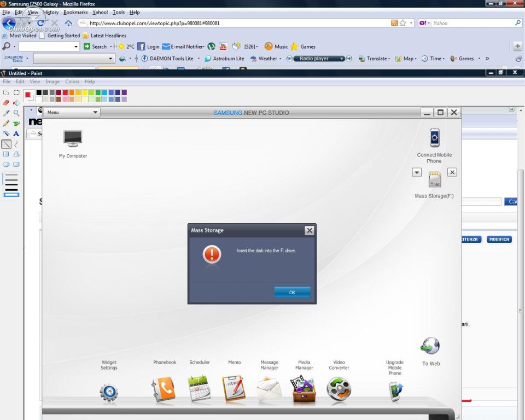Select the Pick color eyedropper tool

click(6, 113)
